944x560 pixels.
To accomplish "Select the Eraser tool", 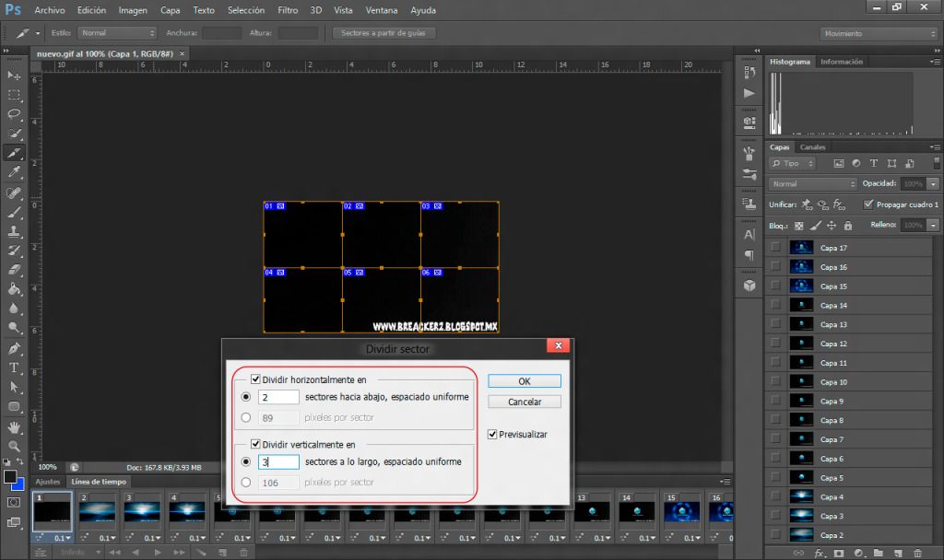I will tap(14, 270).
